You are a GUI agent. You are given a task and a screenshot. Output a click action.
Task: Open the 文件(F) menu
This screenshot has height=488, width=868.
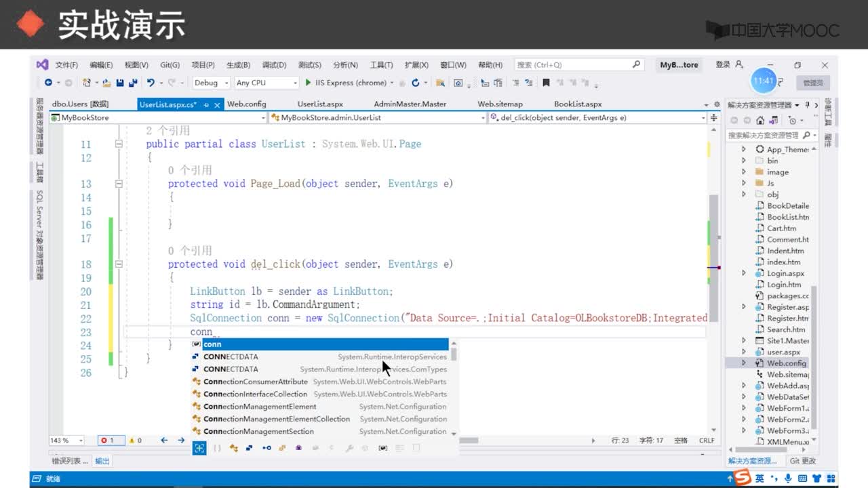click(66, 65)
